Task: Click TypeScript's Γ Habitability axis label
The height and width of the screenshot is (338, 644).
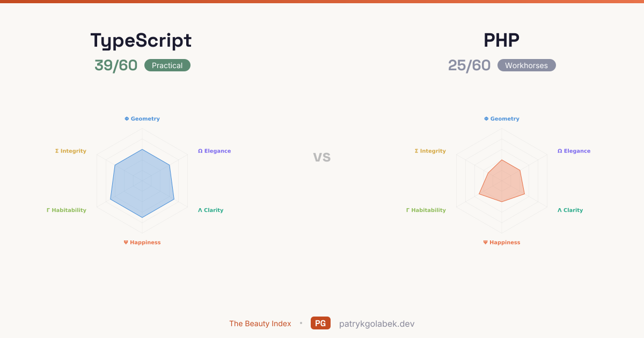Action: [67, 210]
